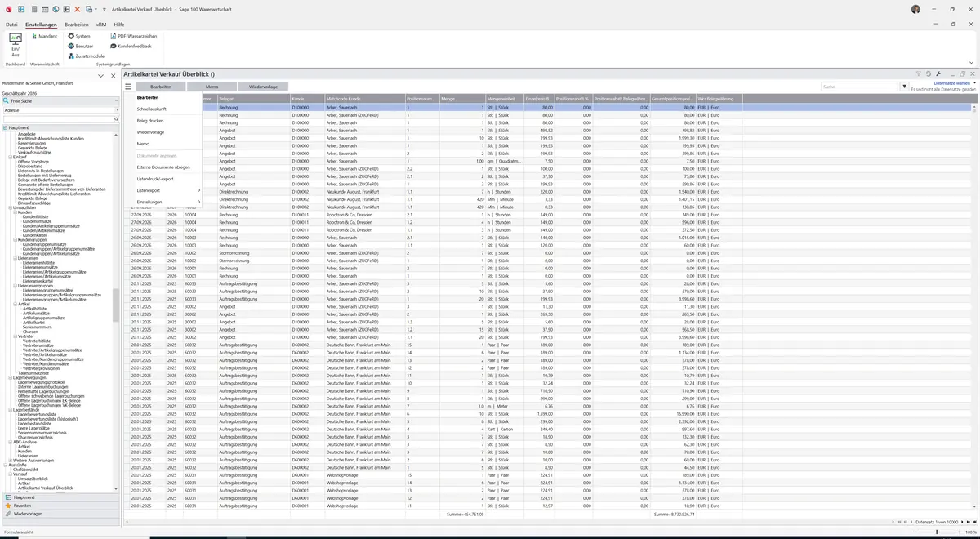Click the navigation search input field
Image resolution: width=980 pixels, height=539 pixels.
click(57, 119)
